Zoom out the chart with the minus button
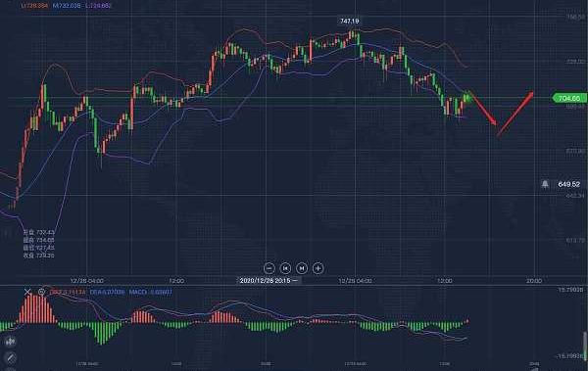Screen dimensions: 588x371 tap(269, 268)
